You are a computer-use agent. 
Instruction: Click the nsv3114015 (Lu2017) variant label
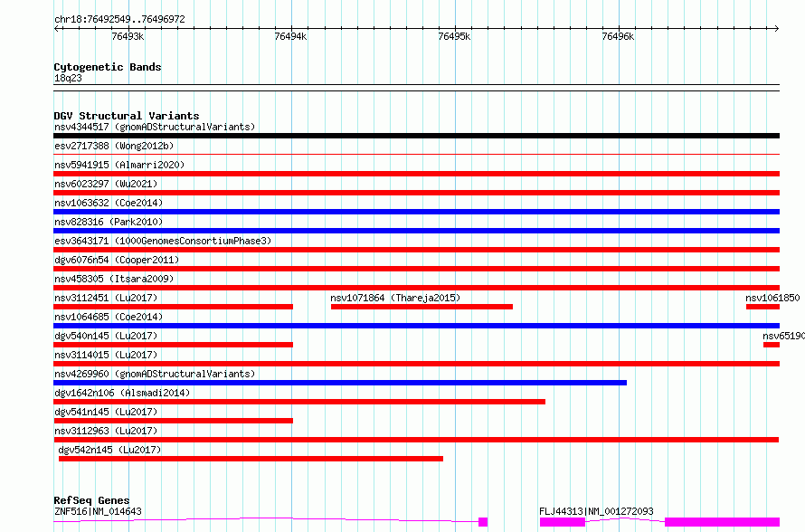coord(106,355)
